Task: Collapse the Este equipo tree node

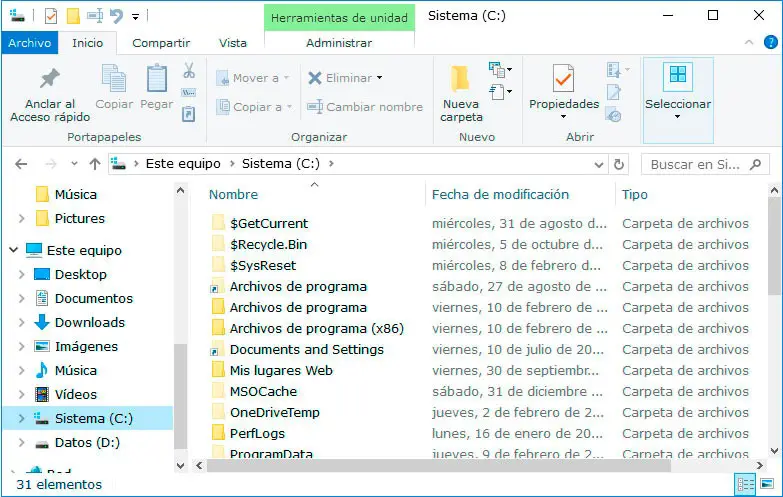Action: coord(14,250)
